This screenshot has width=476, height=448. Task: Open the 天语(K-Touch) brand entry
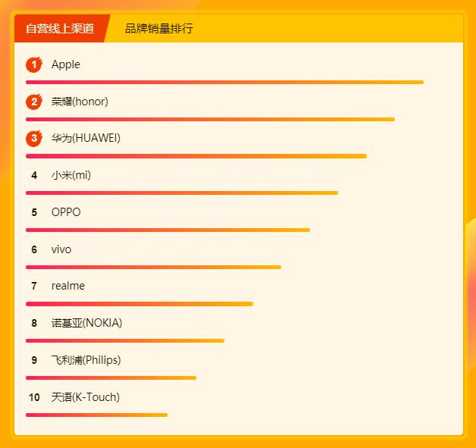(86, 397)
